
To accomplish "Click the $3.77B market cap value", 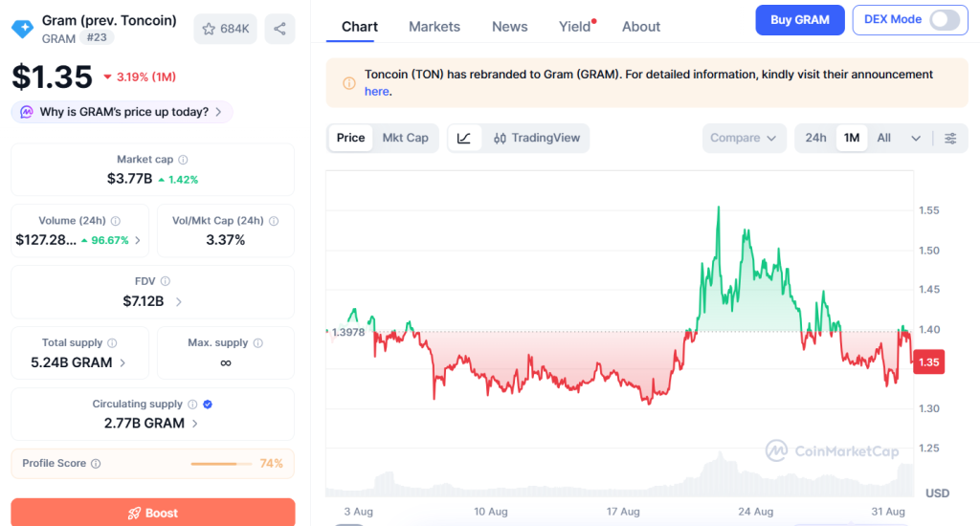I will click(129, 179).
